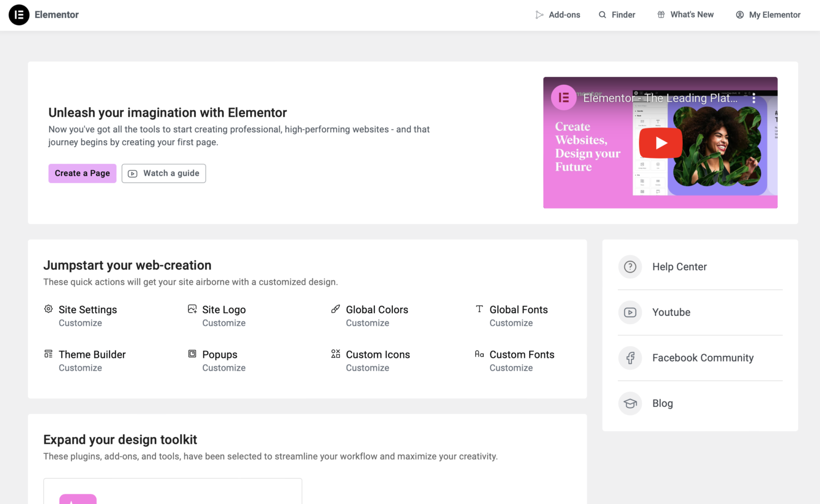Open the Popups link
The image size is (820, 504).
pos(219,355)
